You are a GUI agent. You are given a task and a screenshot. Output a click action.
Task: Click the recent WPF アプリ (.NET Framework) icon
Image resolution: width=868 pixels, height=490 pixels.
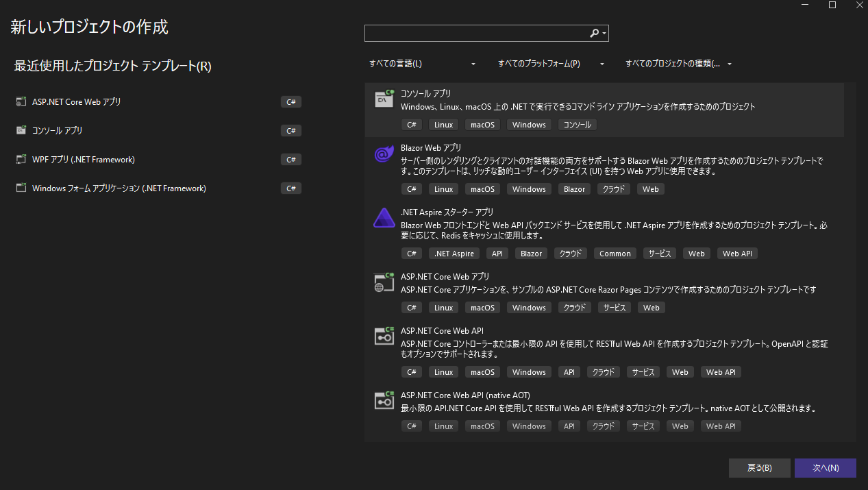point(21,160)
